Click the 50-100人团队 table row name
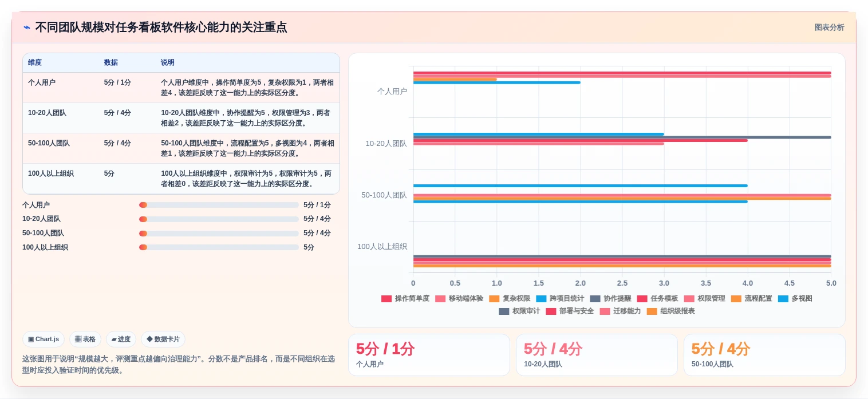868x399 pixels. [49, 143]
